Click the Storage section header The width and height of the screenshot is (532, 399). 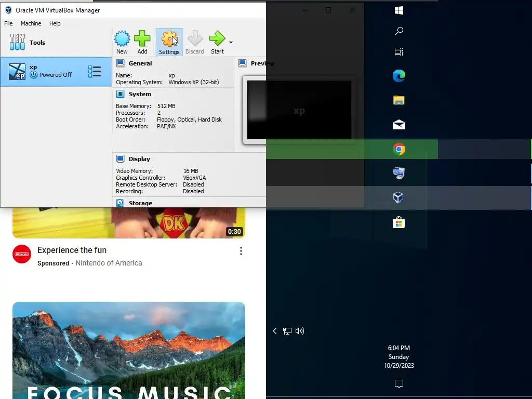pyautogui.click(x=140, y=203)
